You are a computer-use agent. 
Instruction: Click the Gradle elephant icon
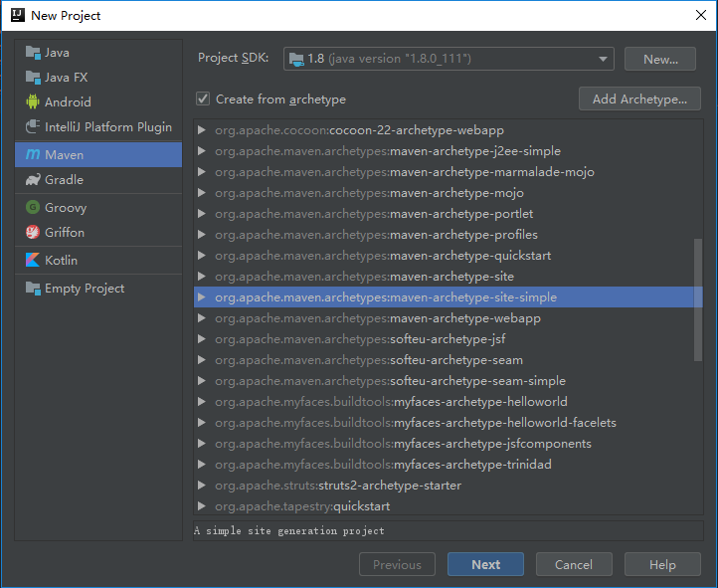pos(33,179)
